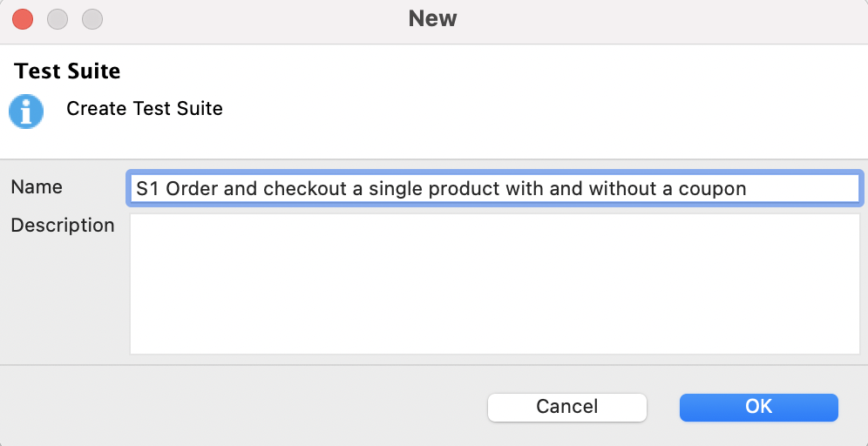Image resolution: width=868 pixels, height=446 pixels.
Task: Click the bold Test Suite heading
Action: [67, 71]
